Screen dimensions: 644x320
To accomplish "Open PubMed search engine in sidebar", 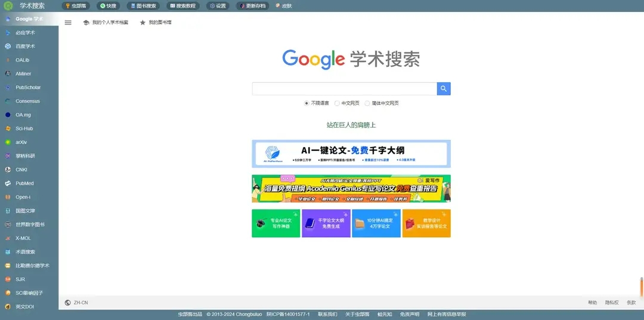I will tap(24, 184).
